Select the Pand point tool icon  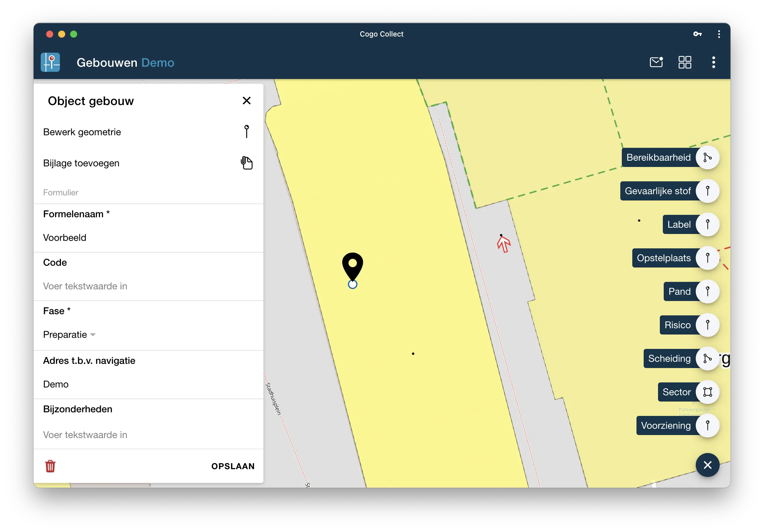(x=707, y=292)
